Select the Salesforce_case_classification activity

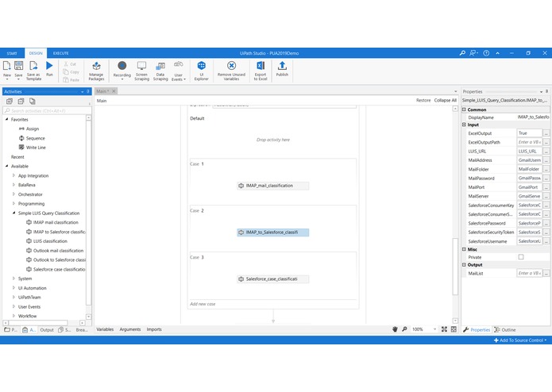tap(273, 279)
